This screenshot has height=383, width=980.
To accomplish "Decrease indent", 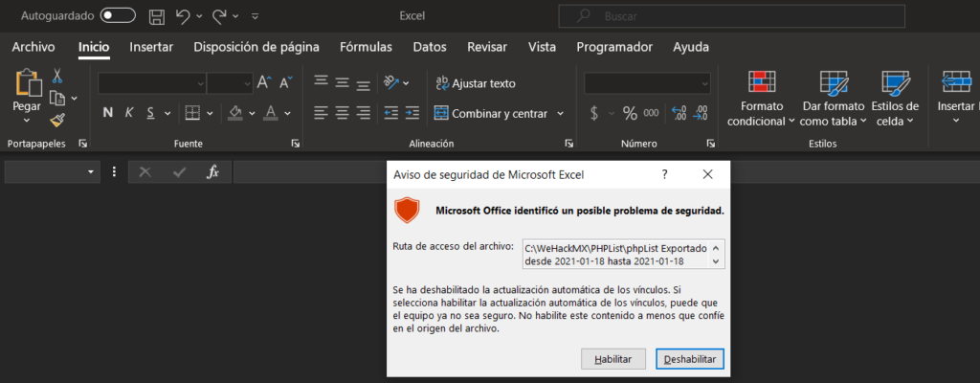I will click(391, 113).
